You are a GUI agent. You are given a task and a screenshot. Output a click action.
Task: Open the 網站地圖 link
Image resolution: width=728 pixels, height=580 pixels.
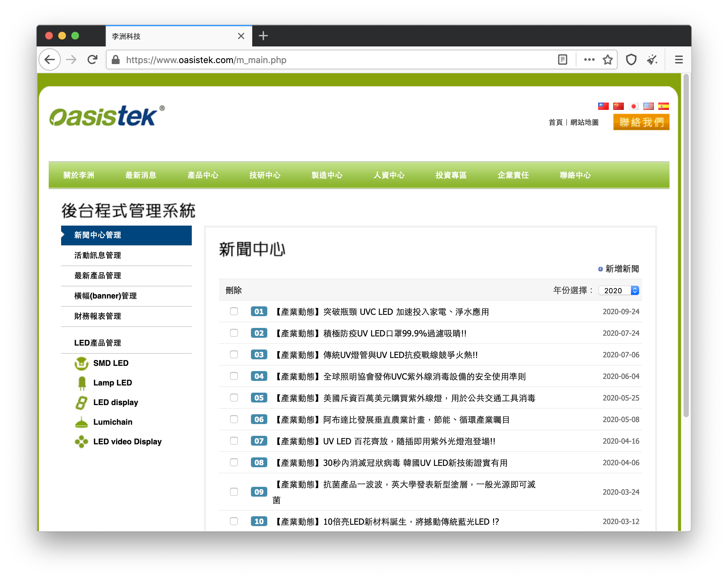(x=585, y=122)
